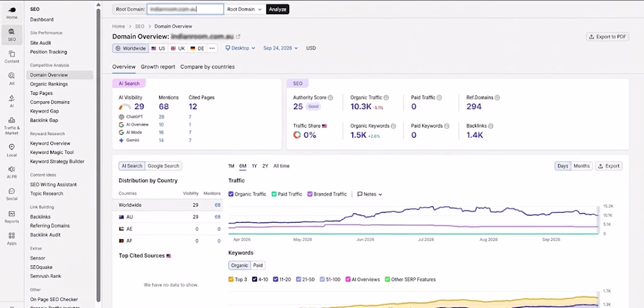Open the Desktop device dropdown
This screenshot has height=308, width=644.
[240, 48]
